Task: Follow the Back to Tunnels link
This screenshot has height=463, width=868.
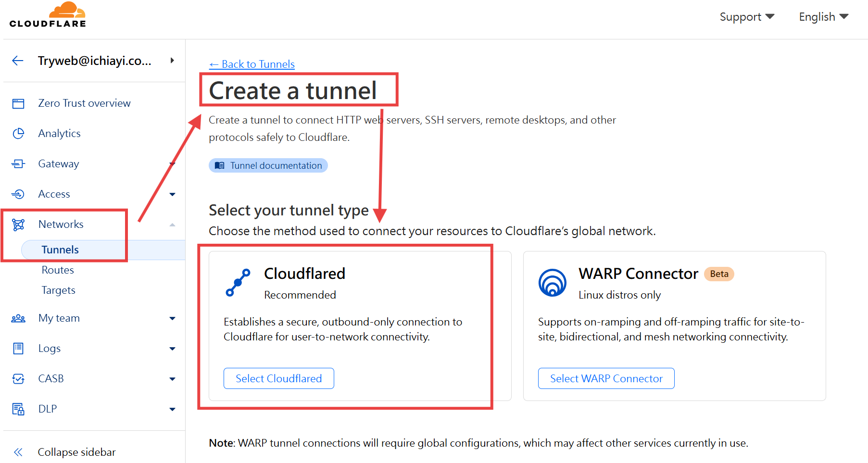Action: coord(252,64)
